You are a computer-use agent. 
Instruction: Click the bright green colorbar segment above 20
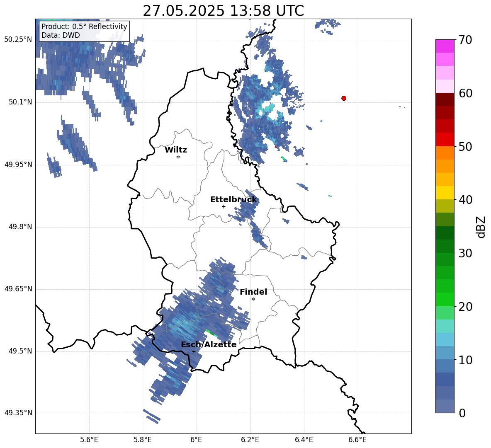445,299
